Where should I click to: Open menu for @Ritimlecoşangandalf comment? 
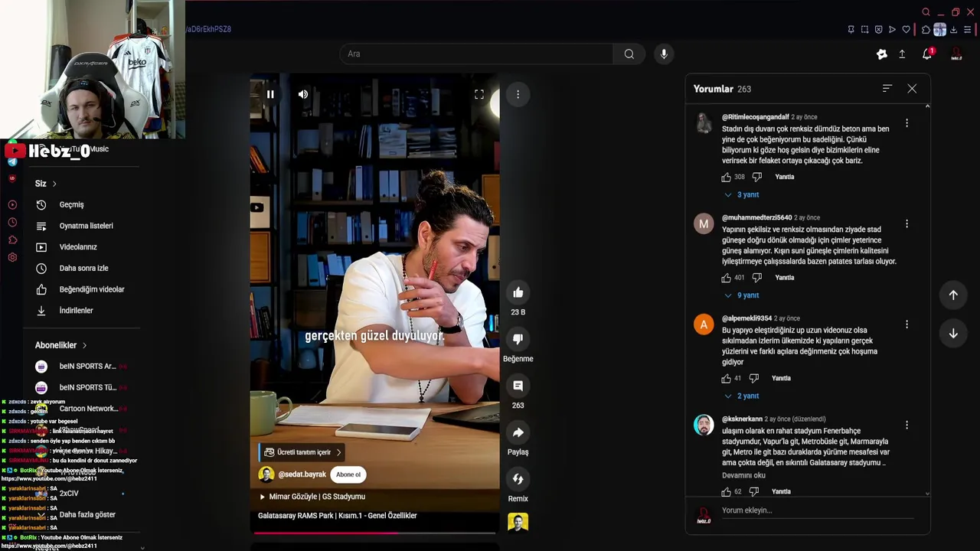tap(906, 123)
